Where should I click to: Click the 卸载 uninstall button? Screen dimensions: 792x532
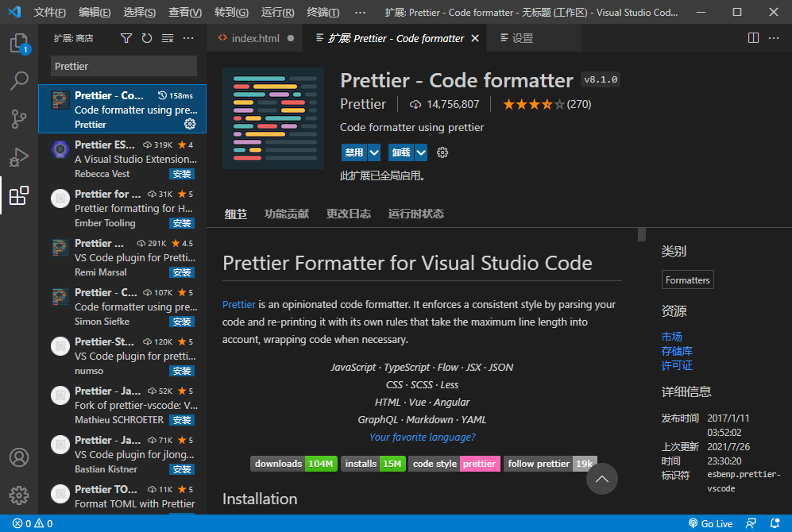tap(401, 152)
